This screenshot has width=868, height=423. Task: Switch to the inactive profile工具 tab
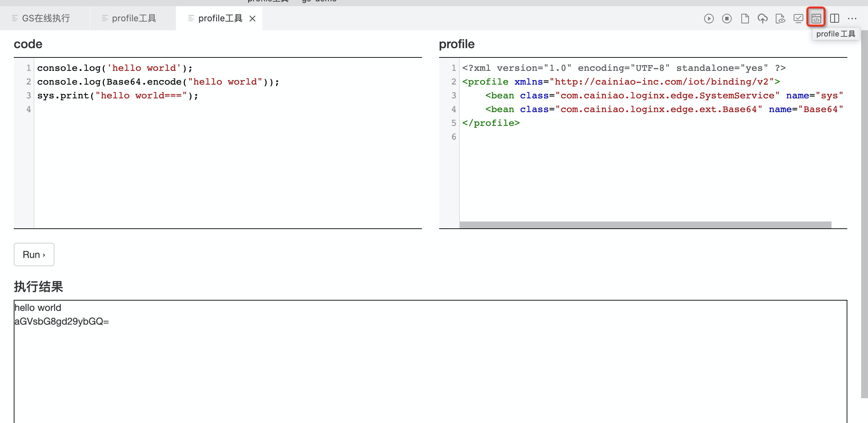pyautogui.click(x=134, y=19)
